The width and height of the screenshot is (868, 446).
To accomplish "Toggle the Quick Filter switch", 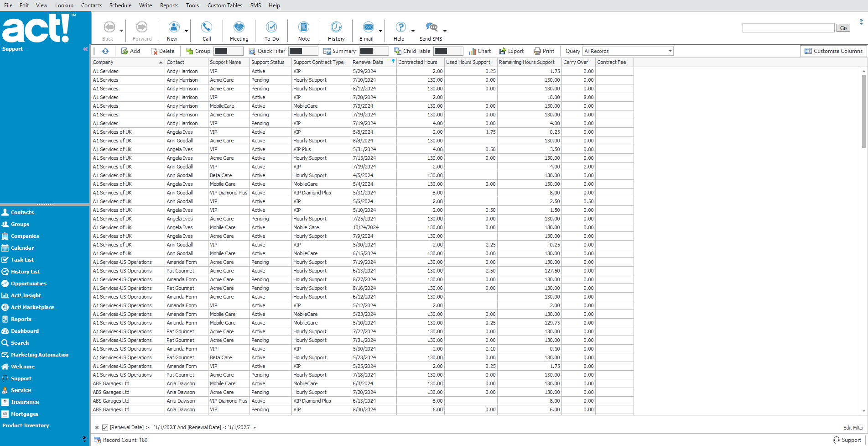I will pos(303,51).
